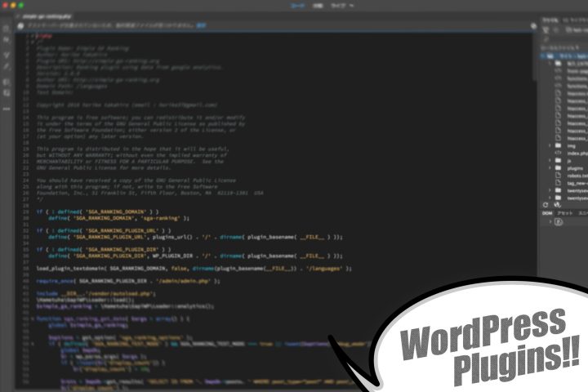Collapse the if-block fold arrow near line 50
This screenshot has width=588, height=392.
(x=33, y=344)
